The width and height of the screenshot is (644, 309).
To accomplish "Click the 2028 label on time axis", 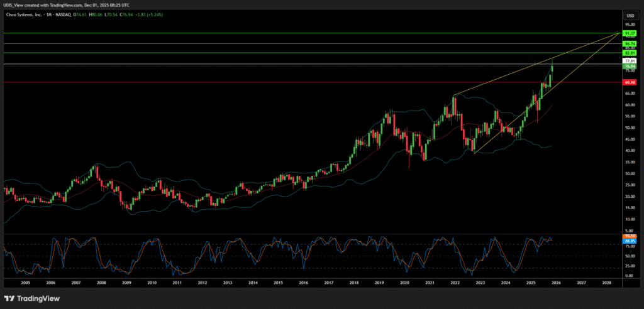I will click(606, 283).
